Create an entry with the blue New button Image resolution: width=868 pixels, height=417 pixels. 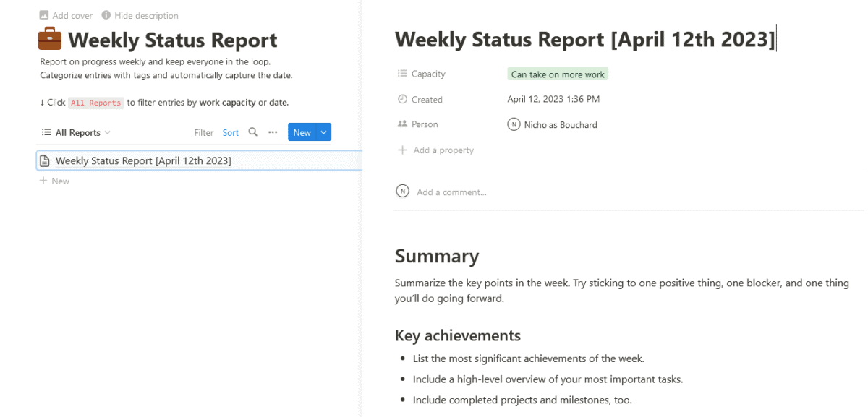pos(302,132)
